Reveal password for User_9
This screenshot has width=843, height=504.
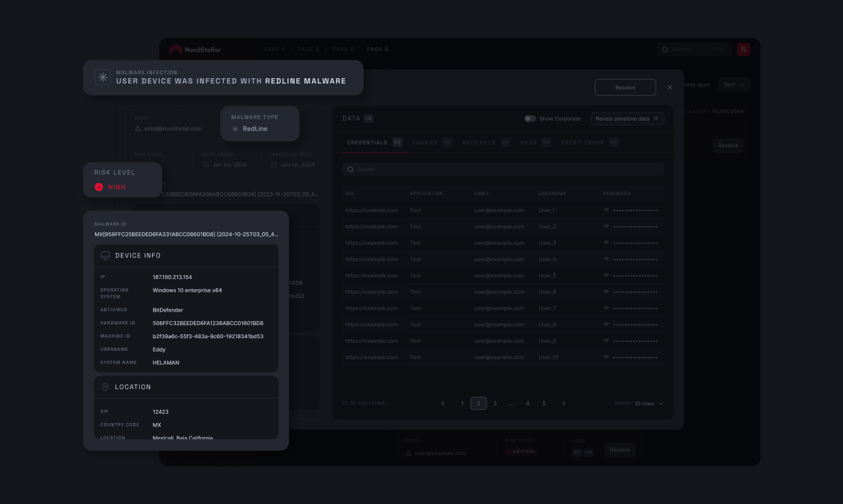click(606, 341)
